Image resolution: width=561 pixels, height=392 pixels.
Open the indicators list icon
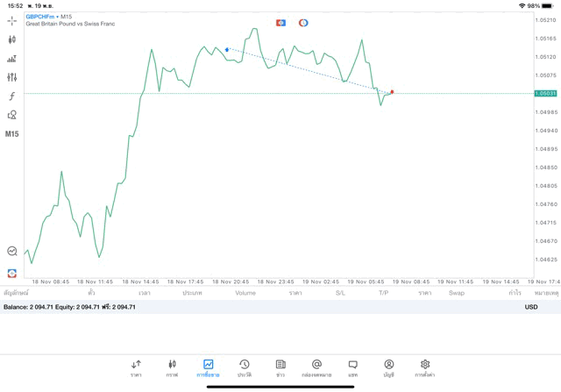point(12,59)
